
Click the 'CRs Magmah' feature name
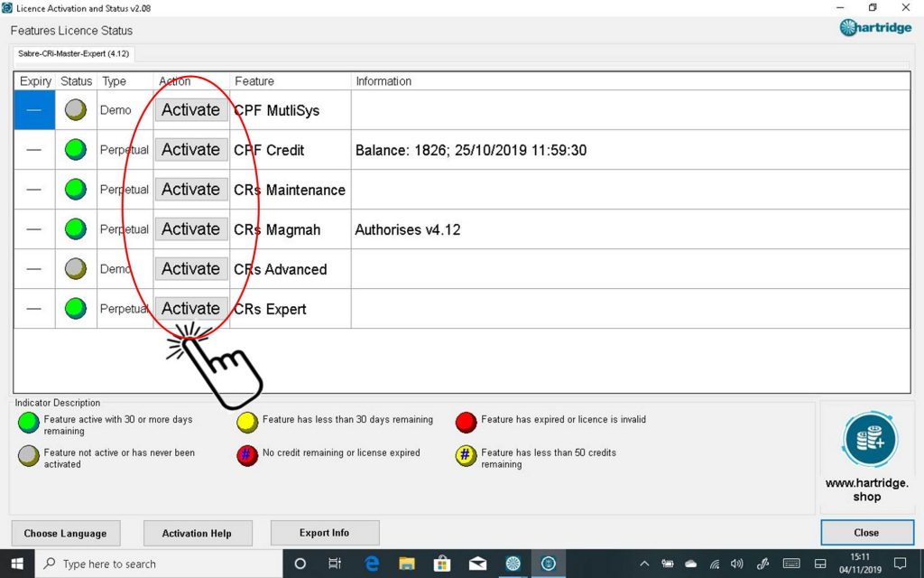pyautogui.click(x=277, y=229)
